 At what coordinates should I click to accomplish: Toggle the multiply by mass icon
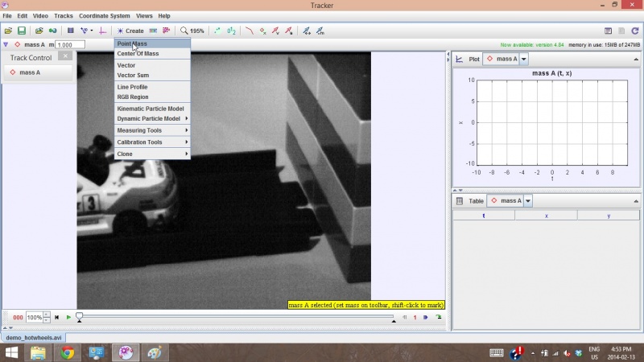(320, 31)
